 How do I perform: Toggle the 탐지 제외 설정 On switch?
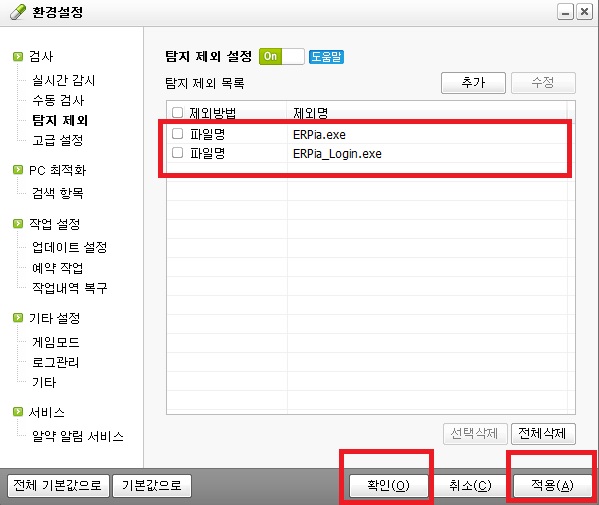coord(282,57)
